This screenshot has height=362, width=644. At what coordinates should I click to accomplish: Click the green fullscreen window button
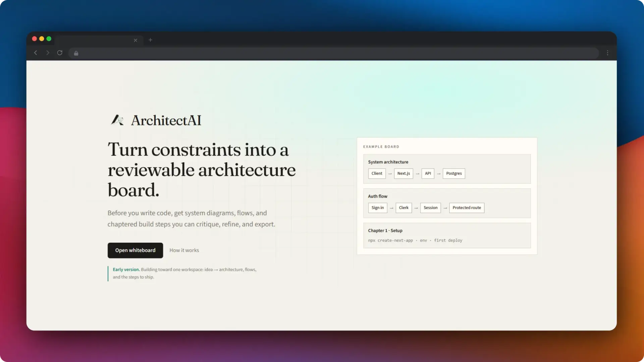click(49, 39)
